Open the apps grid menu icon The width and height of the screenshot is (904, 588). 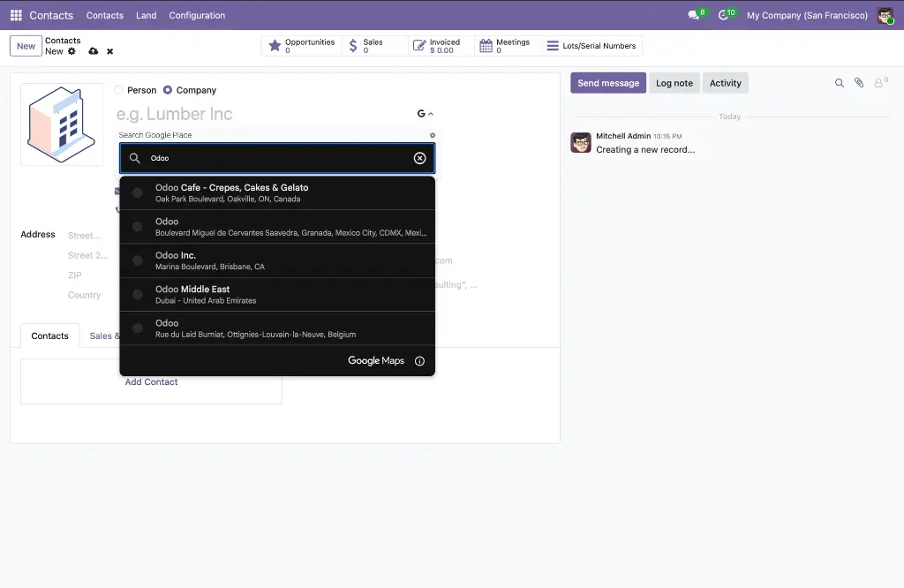pos(16,15)
